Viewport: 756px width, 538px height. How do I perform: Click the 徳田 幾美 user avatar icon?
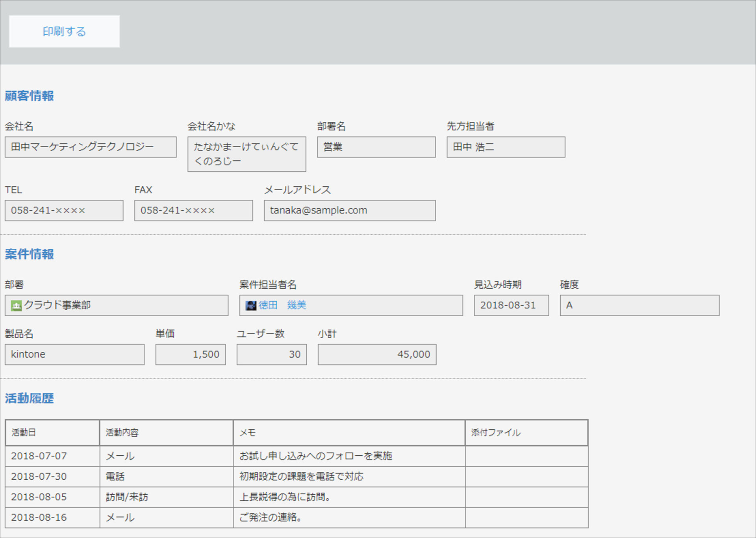[251, 306]
